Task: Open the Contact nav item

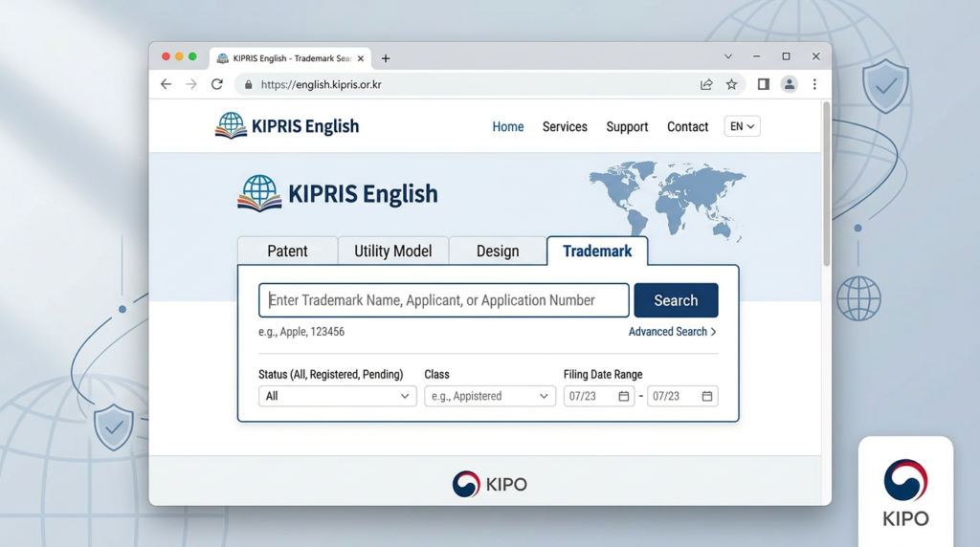Action: [x=687, y=127]
